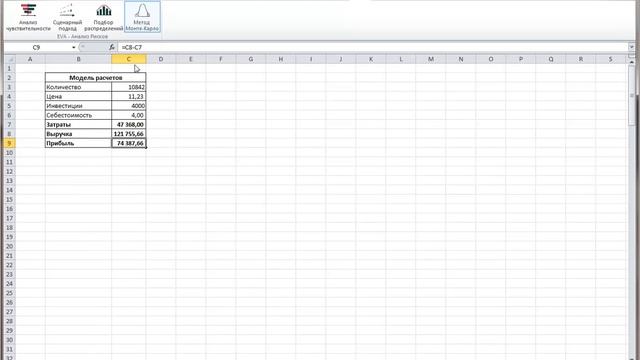The image size is (640, 360).
Task: Select column E header
Action: pos(191,59)
